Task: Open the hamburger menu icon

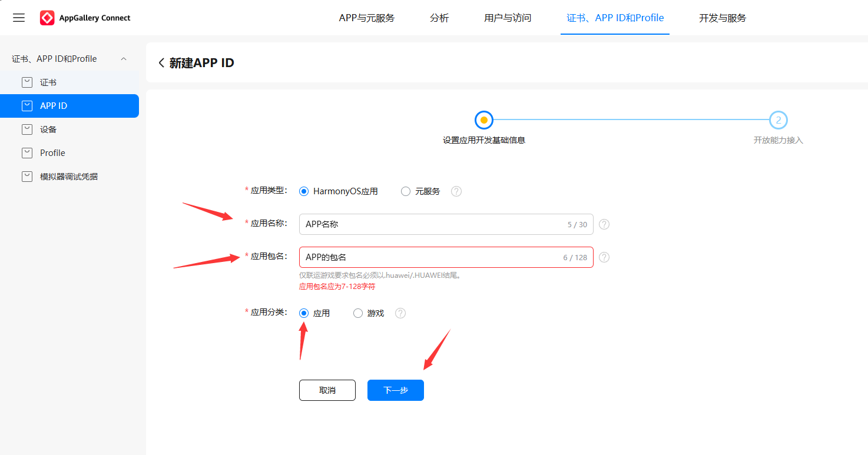Action: [19, 18]
